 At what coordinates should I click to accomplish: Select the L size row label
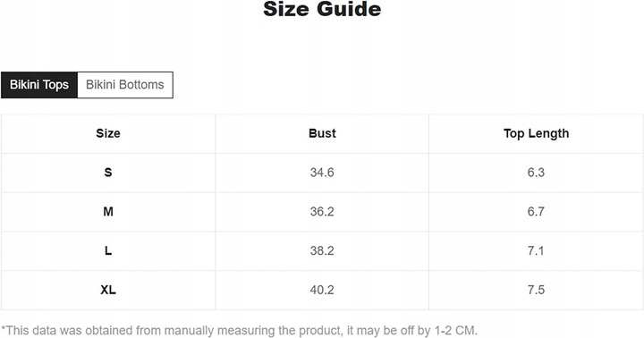[x=108, y=250]
